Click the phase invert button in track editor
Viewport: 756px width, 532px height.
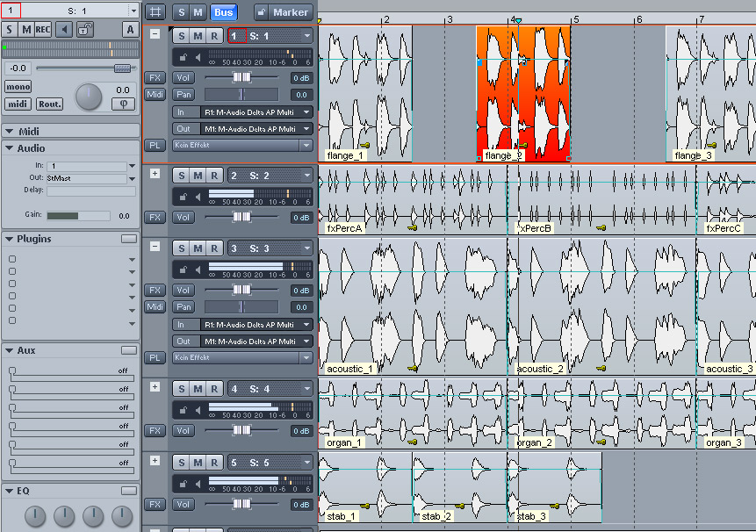click(122, 104)
